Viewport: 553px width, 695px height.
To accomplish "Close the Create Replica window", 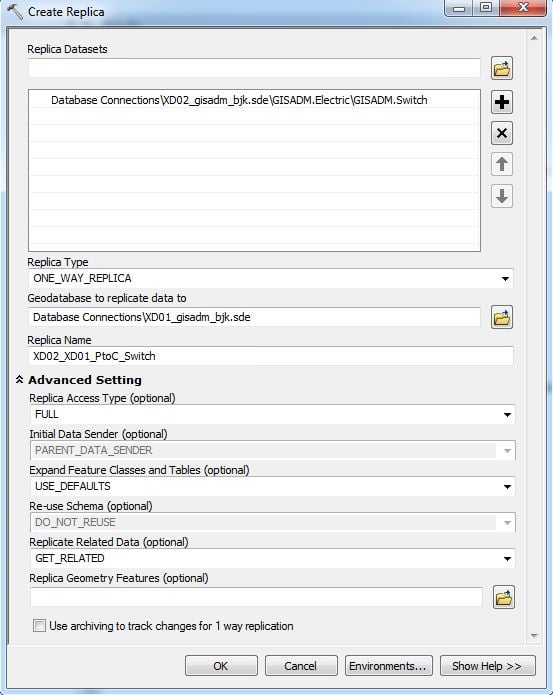I will pyautogui.click(x=523, y=8).
